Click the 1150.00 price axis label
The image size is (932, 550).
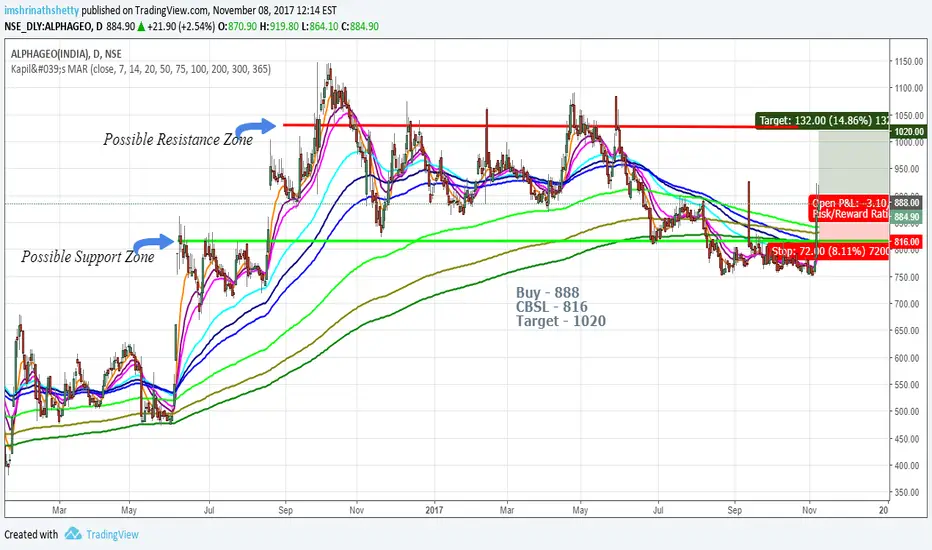(x=909, y=61)
